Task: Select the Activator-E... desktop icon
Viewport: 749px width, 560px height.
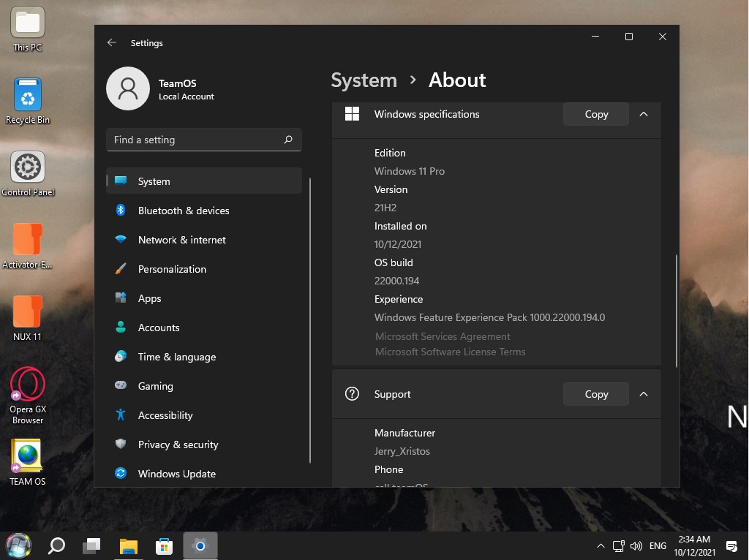Action: [27, 246]
